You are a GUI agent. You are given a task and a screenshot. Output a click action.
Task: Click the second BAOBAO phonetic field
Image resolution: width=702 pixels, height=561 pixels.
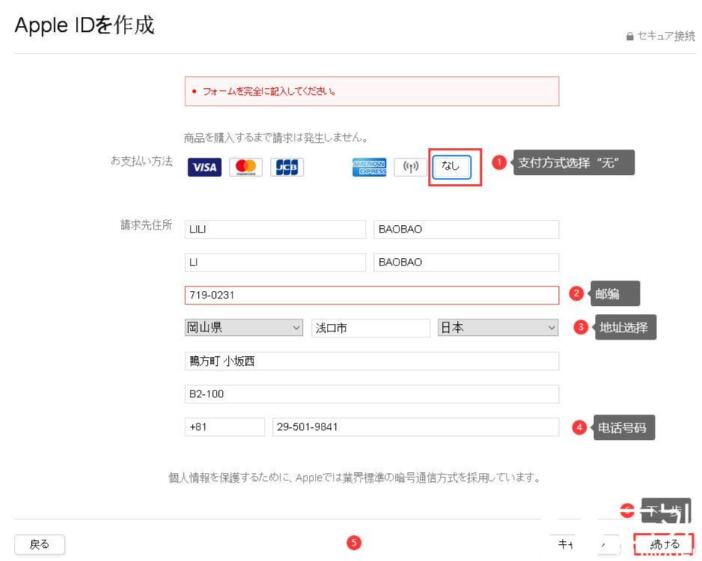[466, 262]
